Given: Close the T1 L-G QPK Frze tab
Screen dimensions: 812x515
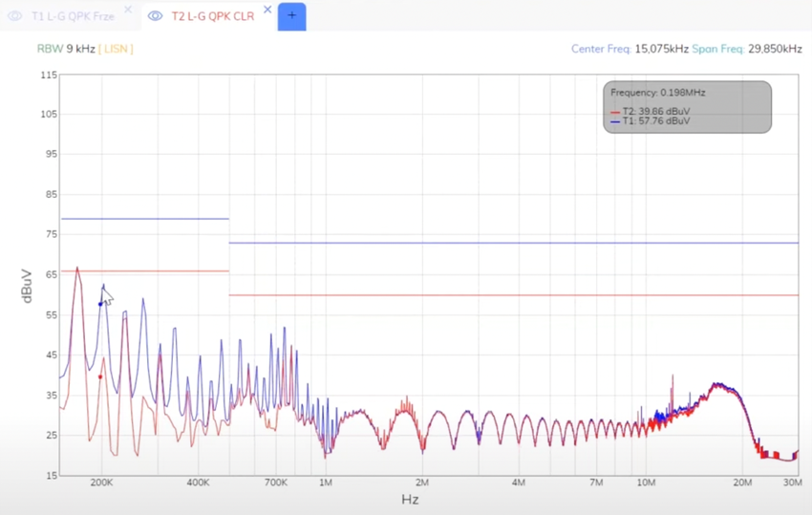Looking at the screenshot, I should pos(128,10).
